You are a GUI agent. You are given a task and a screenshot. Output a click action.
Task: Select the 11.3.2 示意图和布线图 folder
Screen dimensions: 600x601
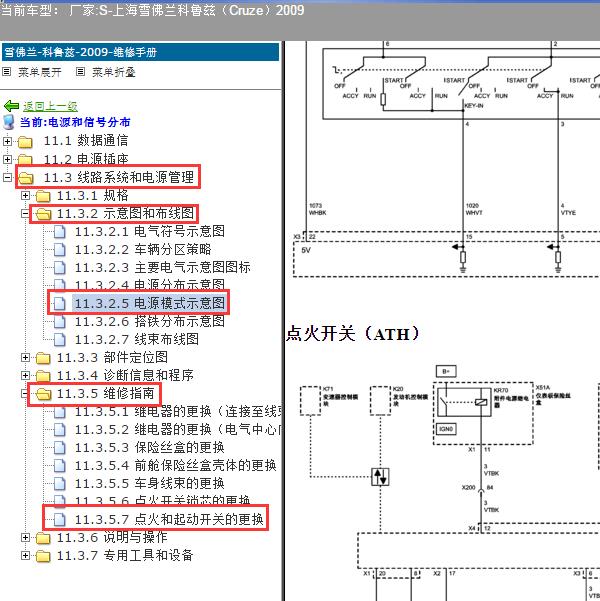click(125, 213)
